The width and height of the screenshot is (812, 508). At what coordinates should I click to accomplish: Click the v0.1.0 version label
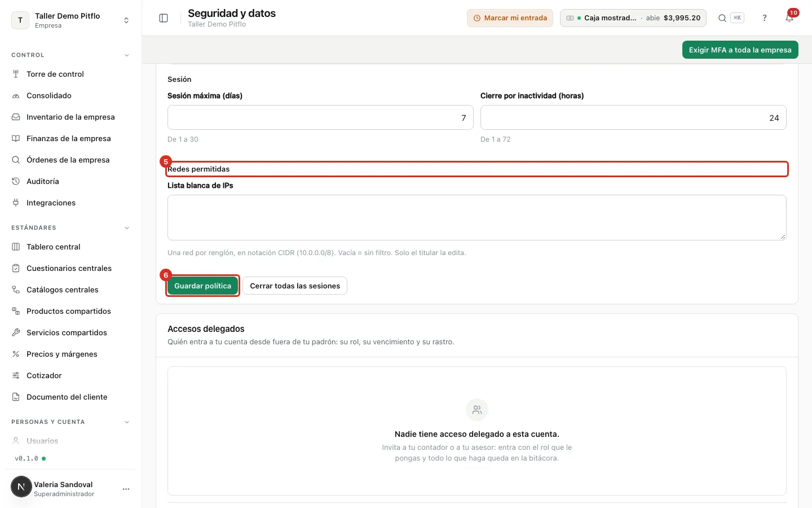(x=27, y=458)
